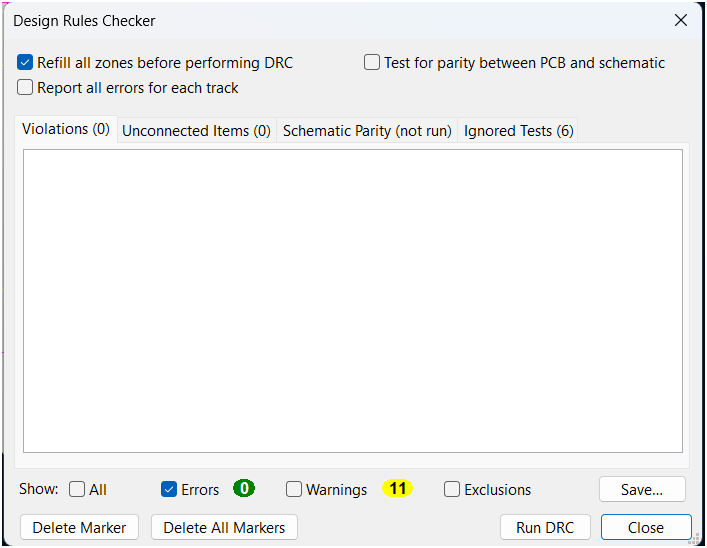Tick the Exclusions filter checkbox
This screenshot has width=707, height=548.
[452, 489]
